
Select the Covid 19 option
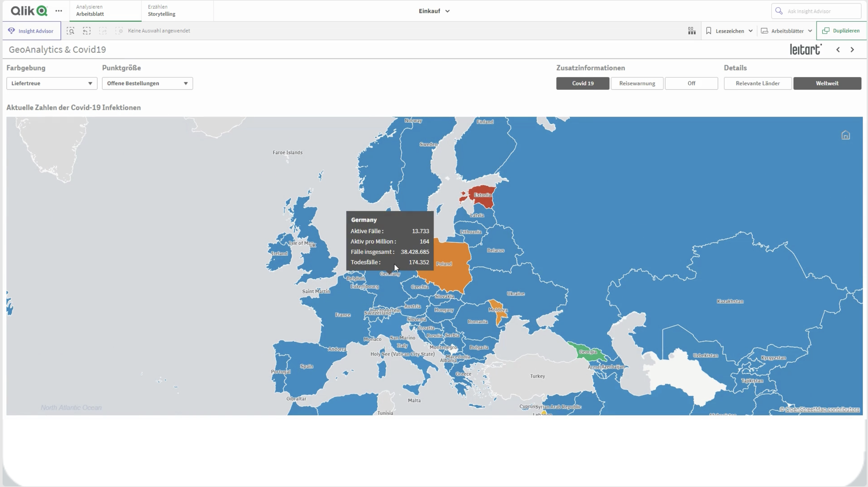click(583, 83)
